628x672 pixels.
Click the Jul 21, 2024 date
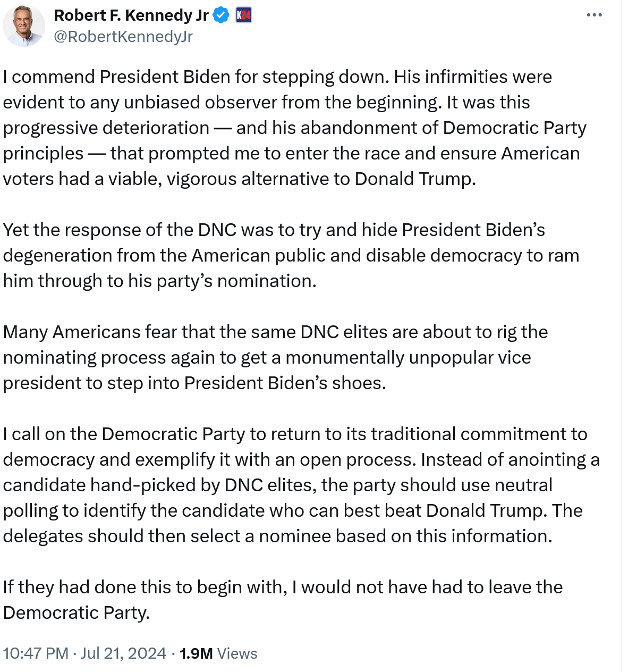(x=123, y=653)
